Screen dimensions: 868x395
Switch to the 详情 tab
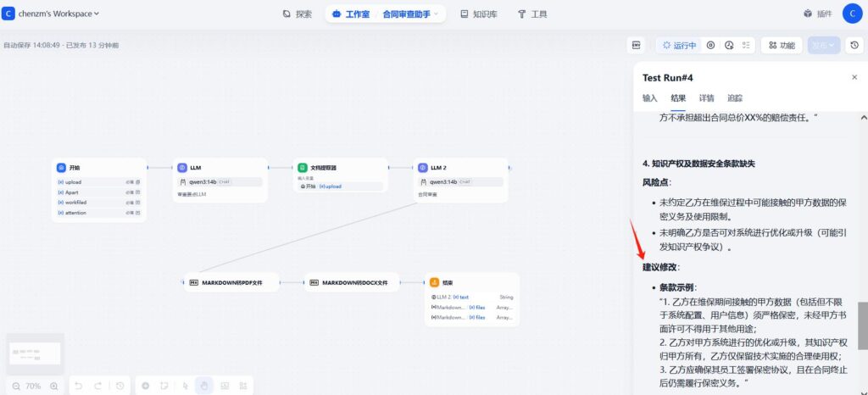click(706, 98)
